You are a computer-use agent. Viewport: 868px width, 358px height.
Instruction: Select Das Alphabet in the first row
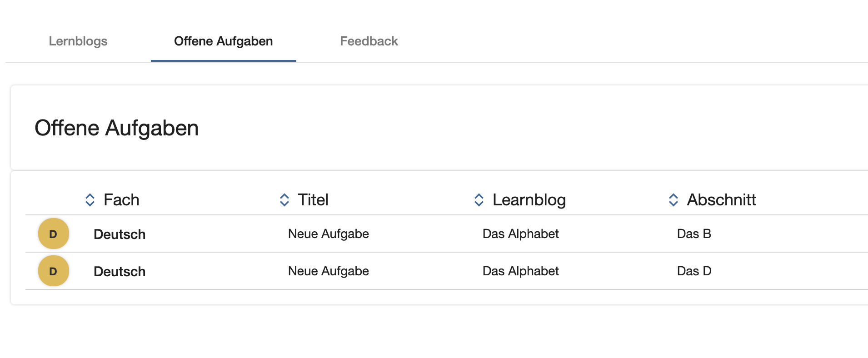[521, 234]
